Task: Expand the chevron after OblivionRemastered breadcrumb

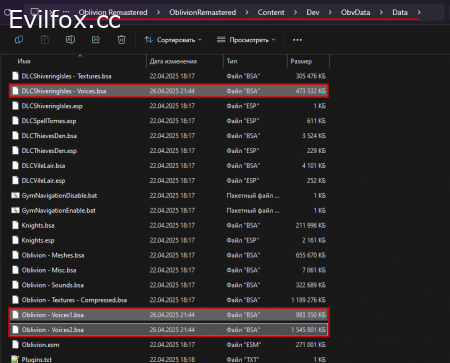Action: point(247,12)
